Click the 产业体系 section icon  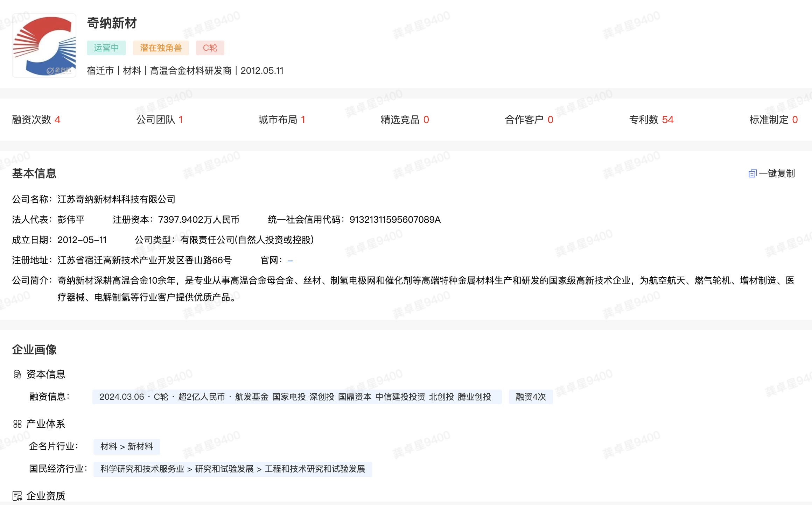[x=17, y=424]
